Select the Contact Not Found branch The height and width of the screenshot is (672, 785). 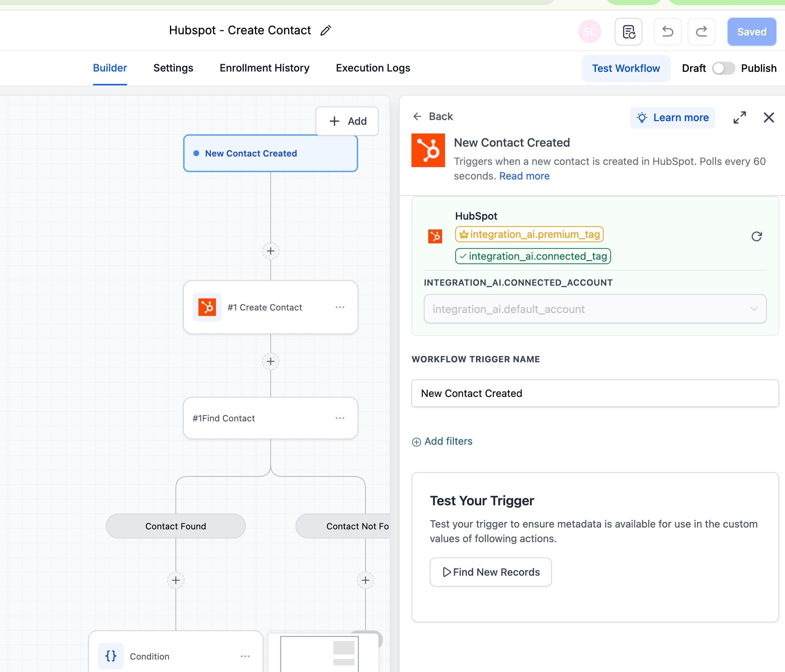(343, 526)
